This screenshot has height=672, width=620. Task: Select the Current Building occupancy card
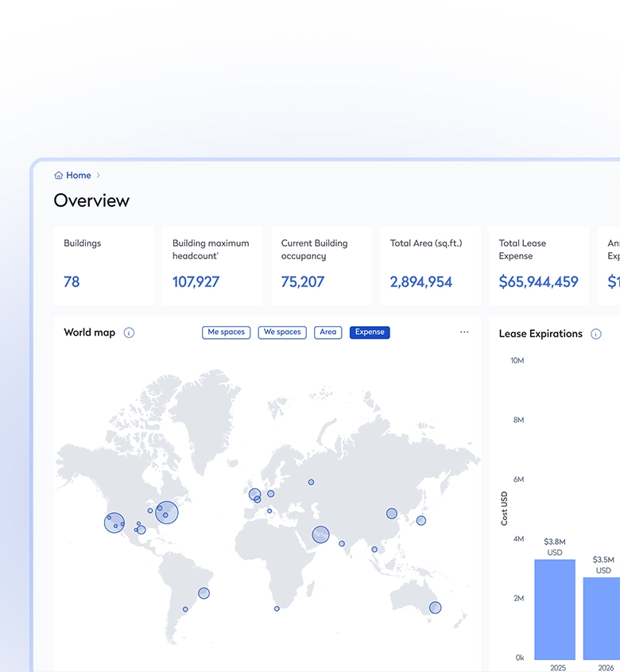point(321,266)
